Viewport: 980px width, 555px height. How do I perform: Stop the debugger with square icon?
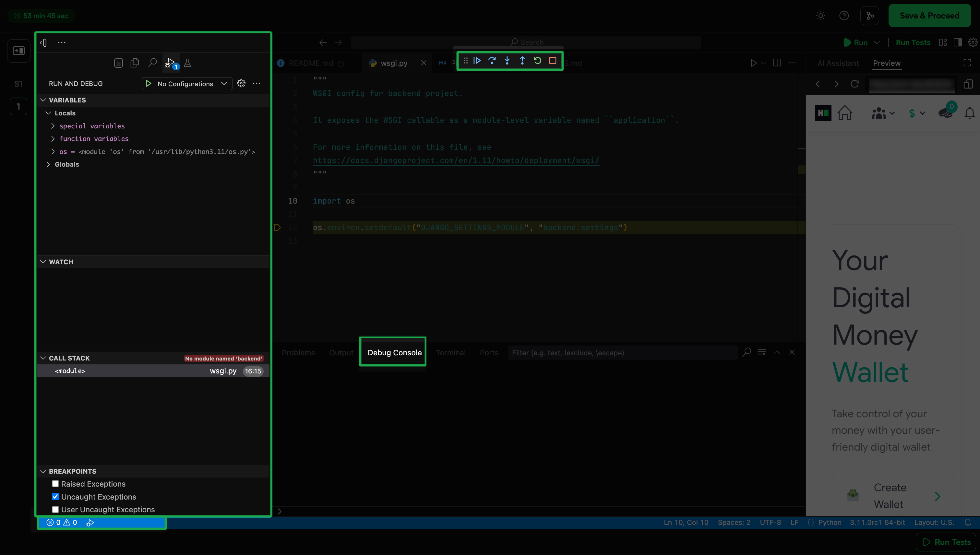pyautogui.click(x=553, y=61)
